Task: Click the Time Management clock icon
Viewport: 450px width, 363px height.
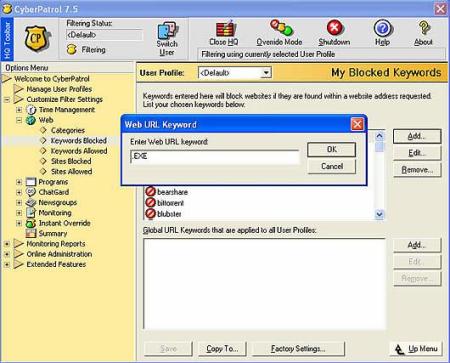Action: tap(31, 110)
